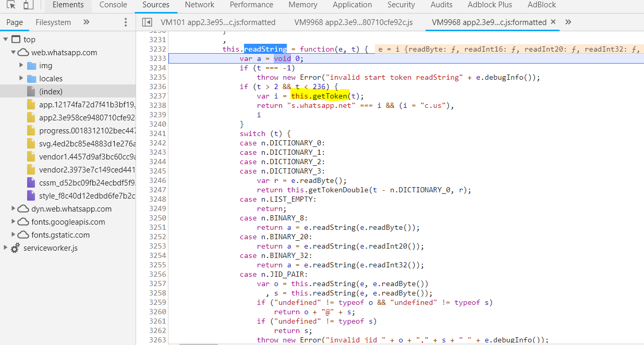Toggle the device toolbar icon

pyautogui.click(x=29, y=5)
